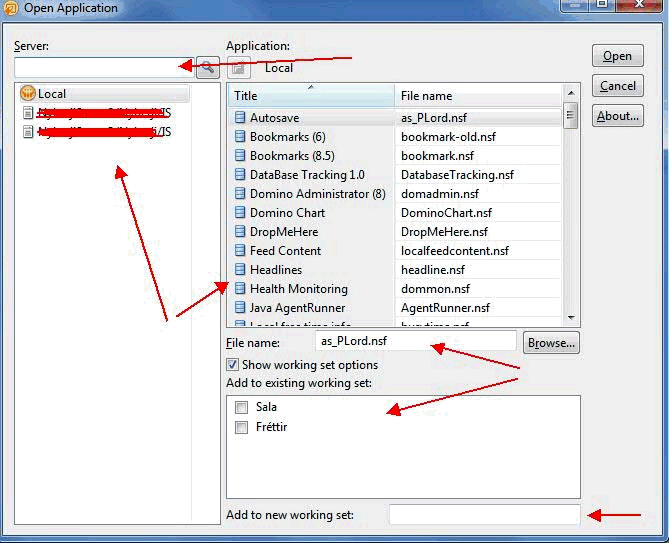
Task: Click the database icon beside Domino Administrator (8)
Action: click(240, 194)
